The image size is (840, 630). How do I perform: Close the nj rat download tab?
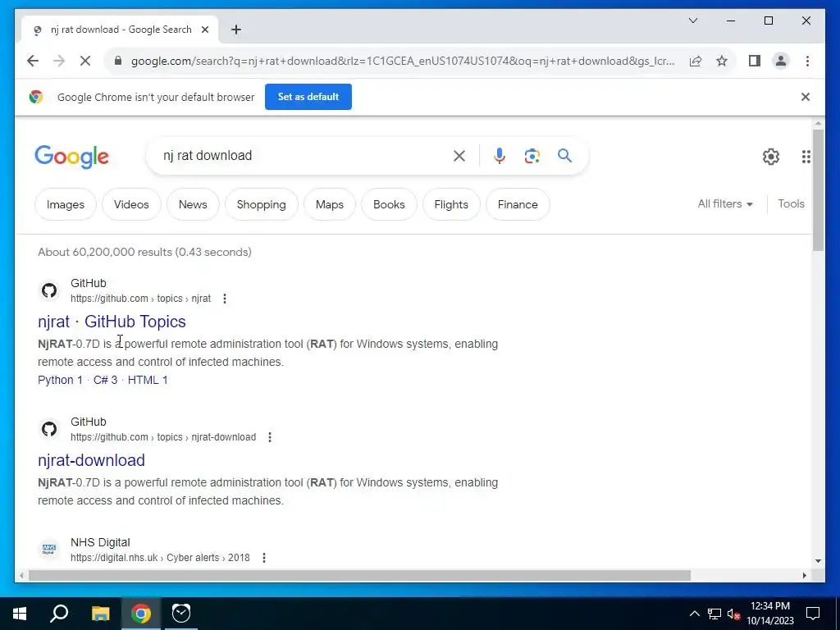204,30
